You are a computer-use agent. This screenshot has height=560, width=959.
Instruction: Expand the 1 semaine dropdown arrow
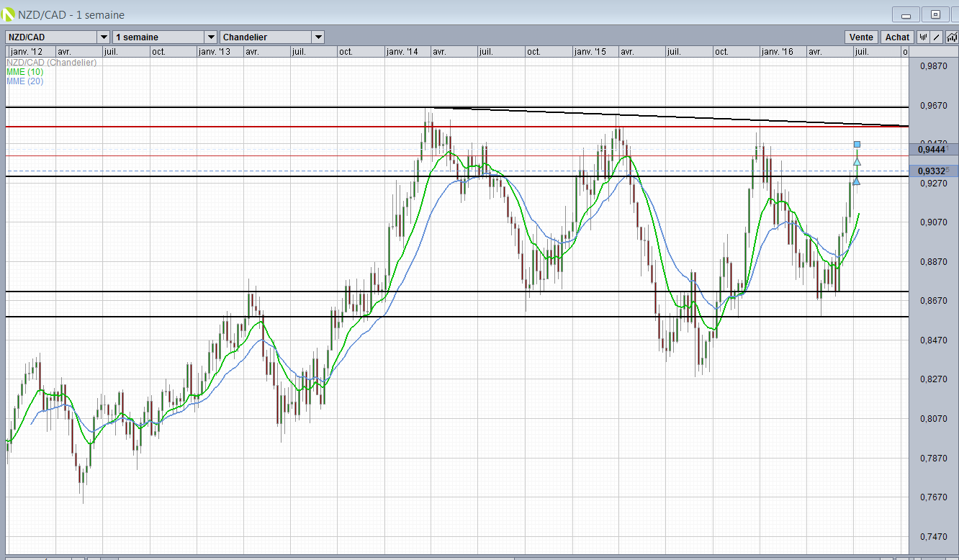[210, 37]
